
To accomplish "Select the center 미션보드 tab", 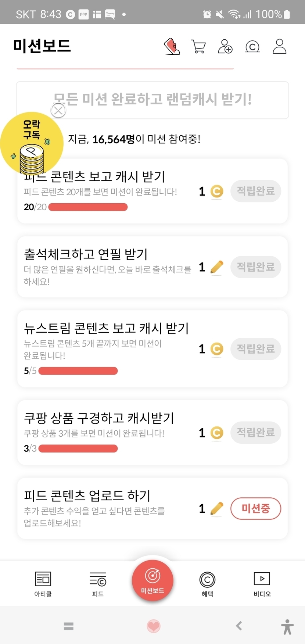I will [152, 581].
